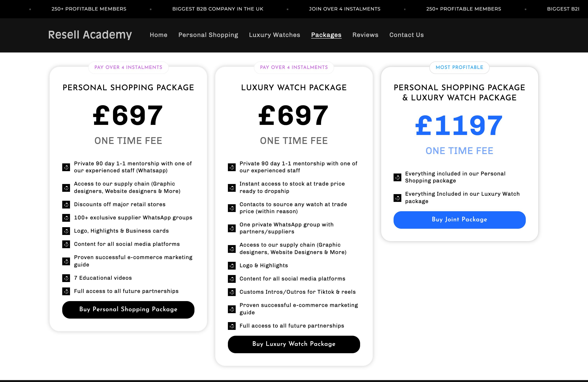Click the RA icon beside Discounts off major retail stores
Viewport: 588px width, 382px height.
66,205
